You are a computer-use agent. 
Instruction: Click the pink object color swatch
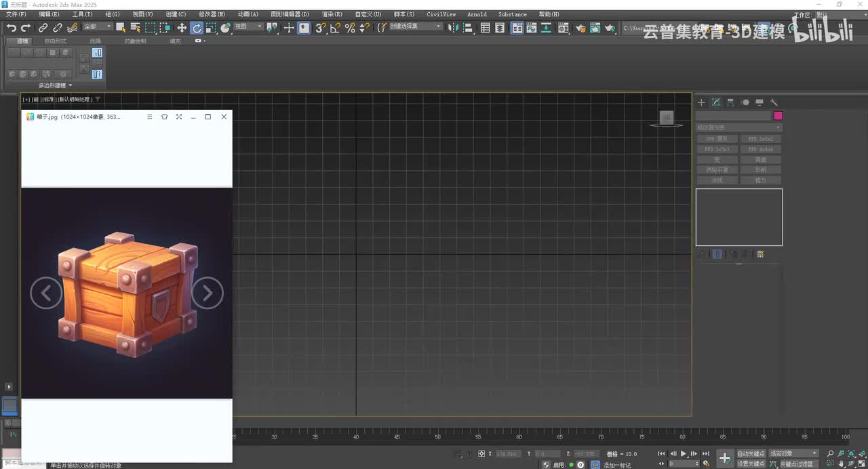tap(778, 116)
